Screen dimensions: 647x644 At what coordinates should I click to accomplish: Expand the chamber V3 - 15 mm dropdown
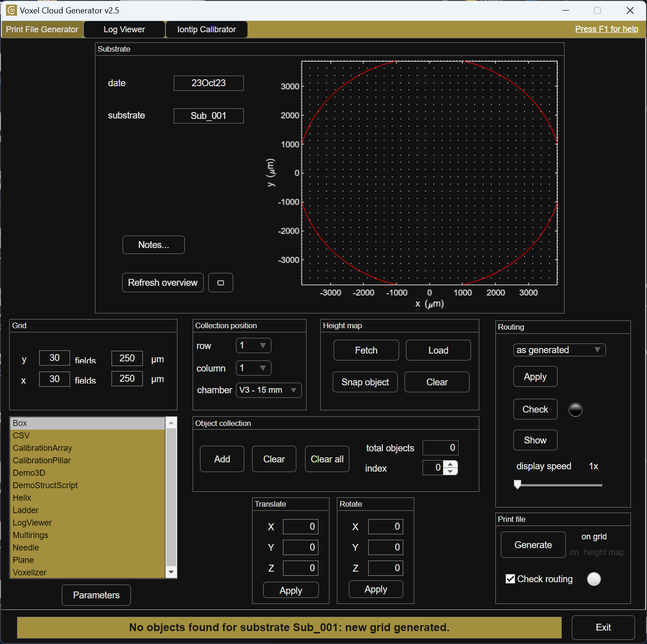pyautogui.click(x=269, y=390)
